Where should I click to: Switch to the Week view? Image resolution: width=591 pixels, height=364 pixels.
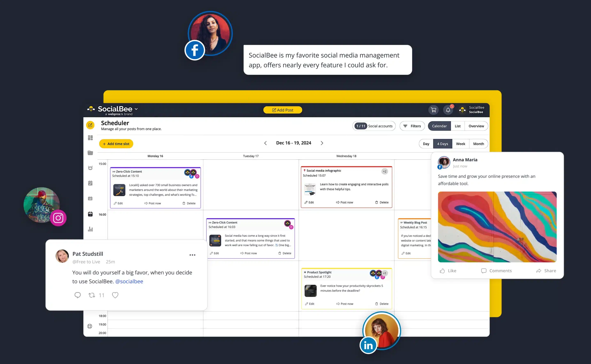coord(460,144)
